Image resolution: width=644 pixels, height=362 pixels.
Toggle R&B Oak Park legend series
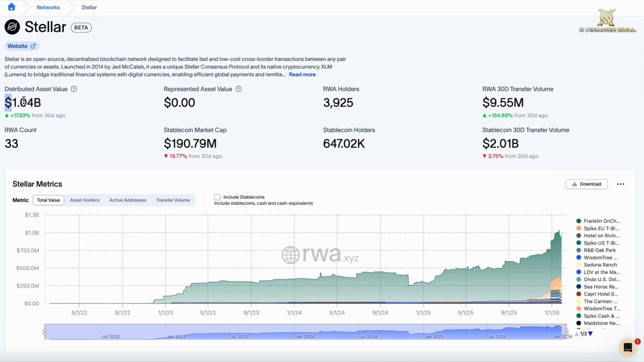596,250
